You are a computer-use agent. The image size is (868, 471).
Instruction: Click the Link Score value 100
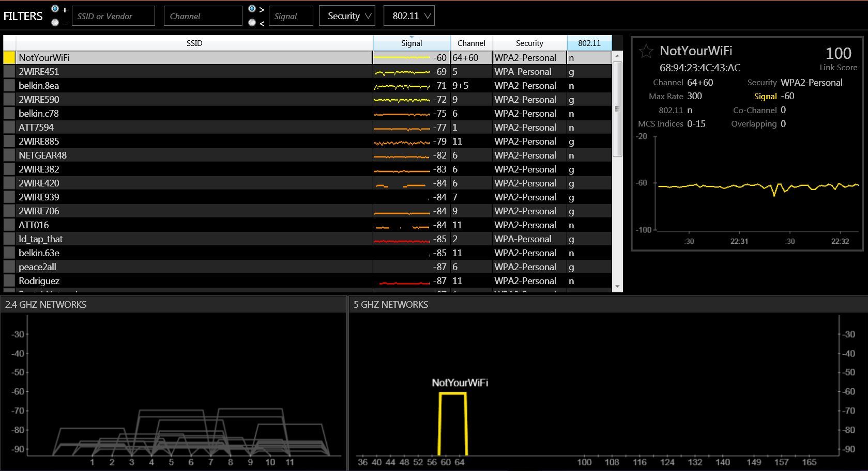coord(838,53)
